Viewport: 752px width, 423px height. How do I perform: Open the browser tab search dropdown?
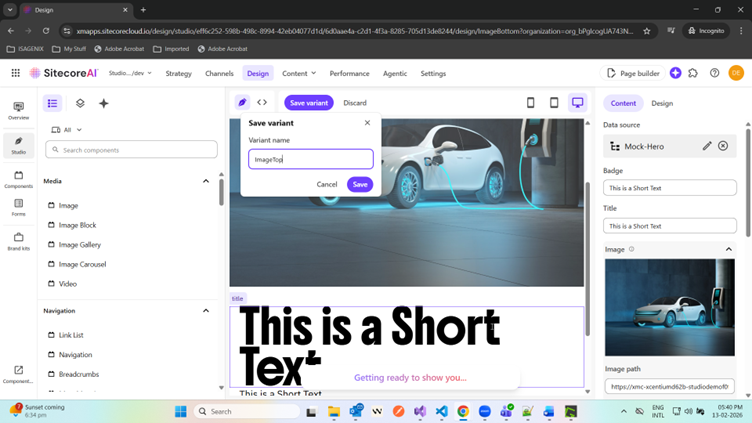(10, 10)
